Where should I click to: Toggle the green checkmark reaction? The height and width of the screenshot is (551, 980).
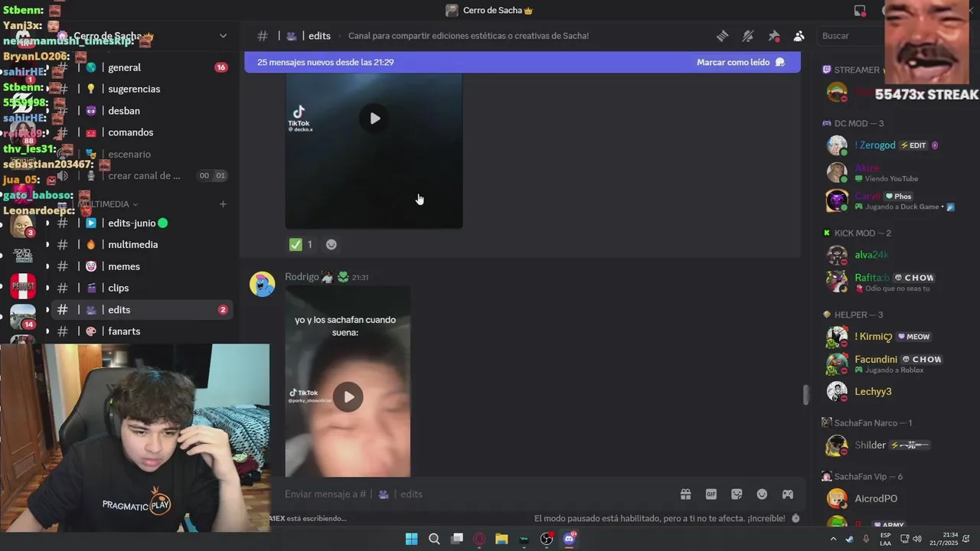coord(301,245)
